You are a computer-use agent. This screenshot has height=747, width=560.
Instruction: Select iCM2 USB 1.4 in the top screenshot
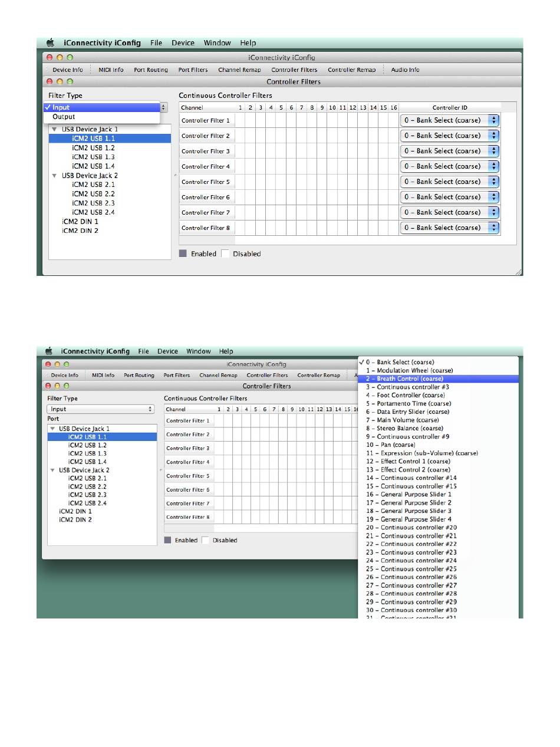pos(93,166)
